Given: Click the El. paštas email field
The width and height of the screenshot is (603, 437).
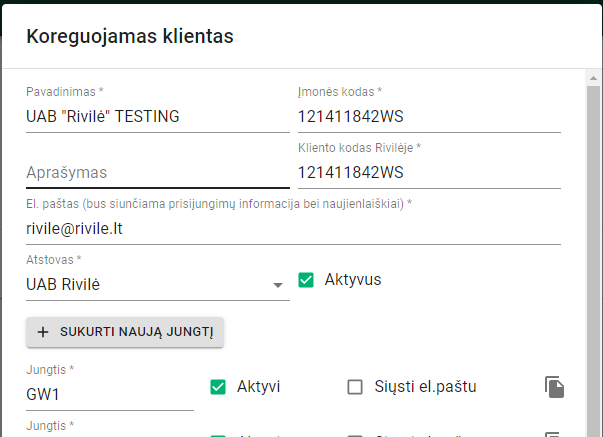Looking at the screenshot, I should [292, 228].
